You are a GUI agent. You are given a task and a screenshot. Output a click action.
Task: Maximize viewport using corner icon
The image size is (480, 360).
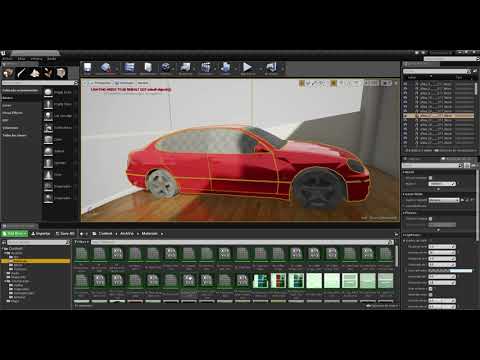click(396, 83)
